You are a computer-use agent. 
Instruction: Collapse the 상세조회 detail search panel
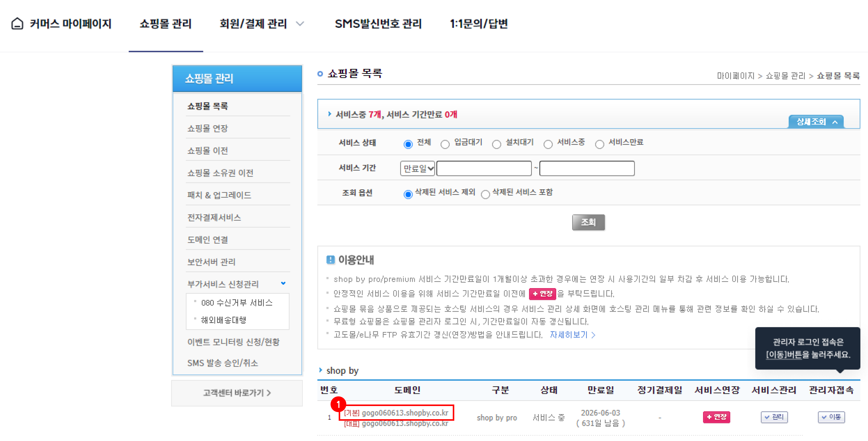tap(816, 122)
